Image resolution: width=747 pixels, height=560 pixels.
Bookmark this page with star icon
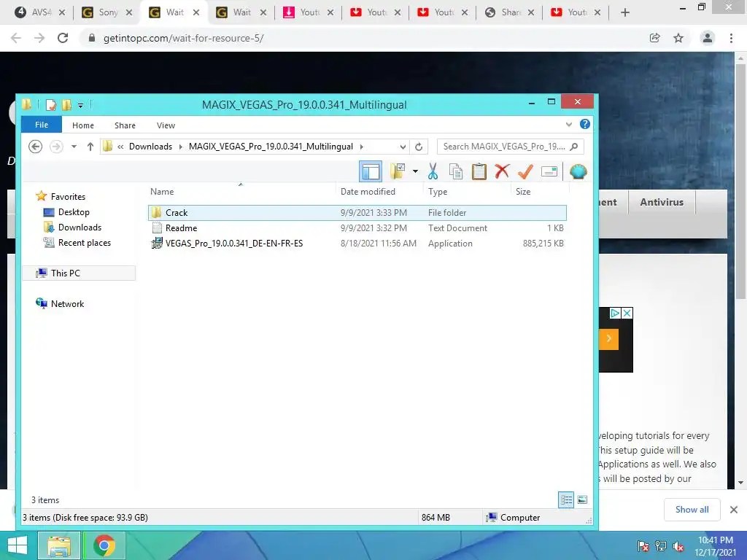coord(678,38)
